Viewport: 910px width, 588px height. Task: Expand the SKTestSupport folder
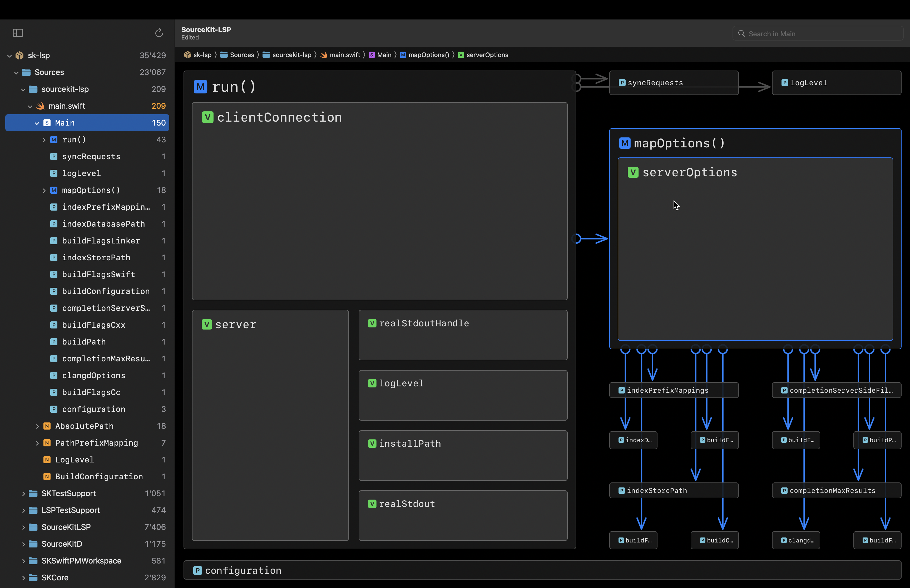[23, 493]
